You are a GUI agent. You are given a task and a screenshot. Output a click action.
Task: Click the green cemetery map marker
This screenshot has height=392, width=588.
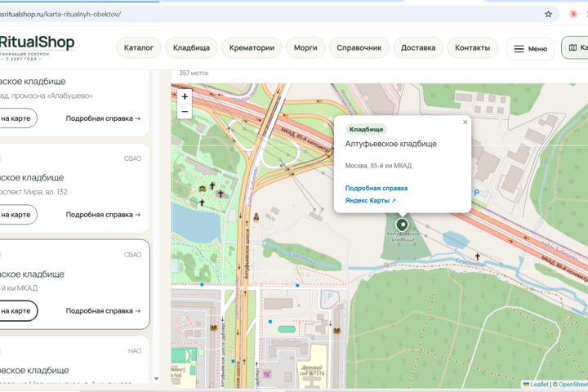click(x=402, y=225)
